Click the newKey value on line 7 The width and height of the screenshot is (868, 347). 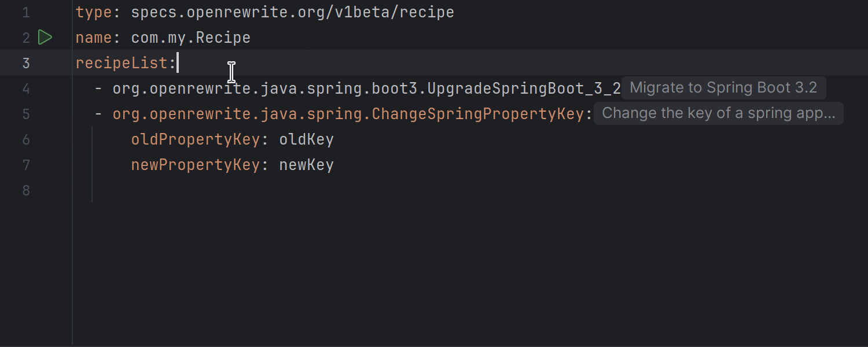[306, 164]
